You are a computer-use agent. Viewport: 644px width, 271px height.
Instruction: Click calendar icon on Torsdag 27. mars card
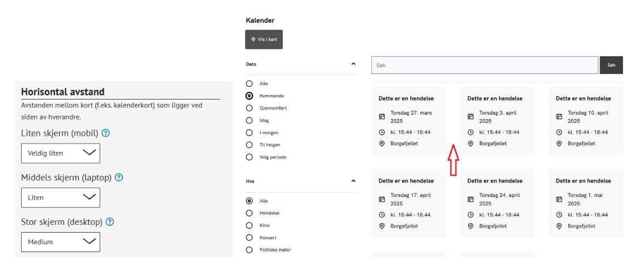tap(382, 117)
